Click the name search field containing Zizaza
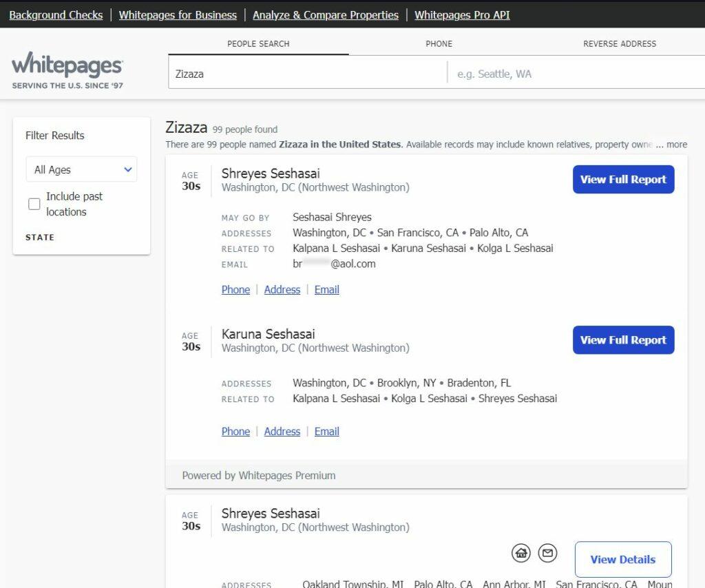Image resolution: width=705 pixels, height=588 pixels. [x=307, y=74]
